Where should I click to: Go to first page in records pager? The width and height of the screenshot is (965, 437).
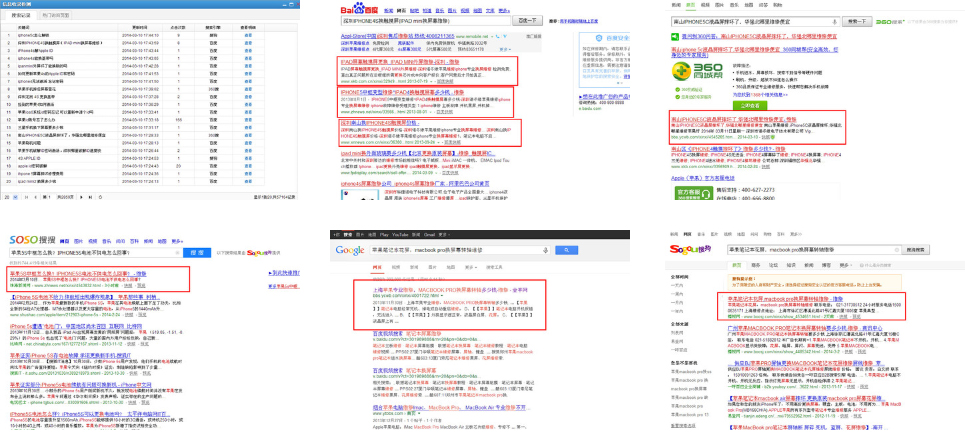pyautogui.click(x=26, y=197)
